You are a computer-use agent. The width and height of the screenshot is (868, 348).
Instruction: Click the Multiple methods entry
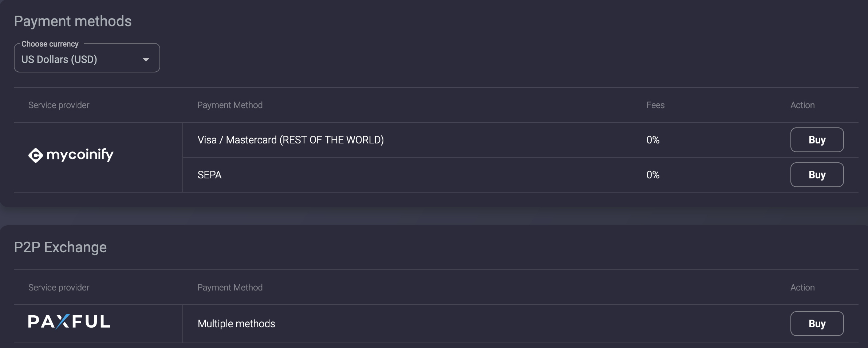coord(236,324)
